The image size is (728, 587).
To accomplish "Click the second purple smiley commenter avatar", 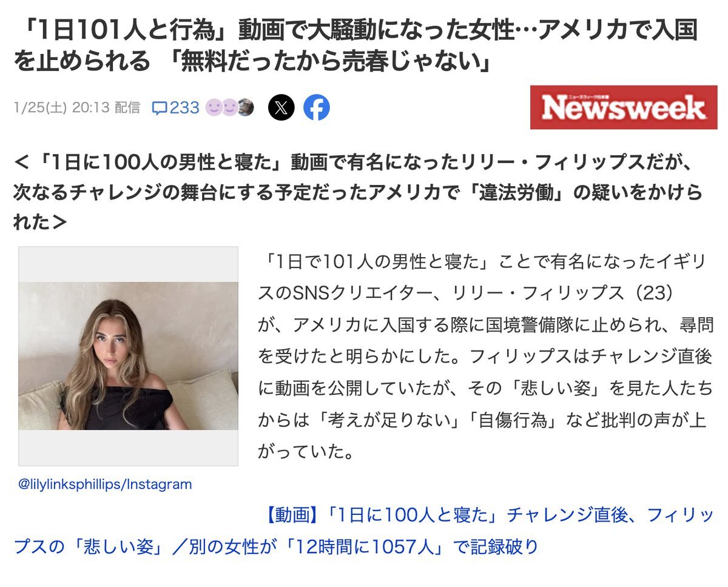I will tap(229, 108).
